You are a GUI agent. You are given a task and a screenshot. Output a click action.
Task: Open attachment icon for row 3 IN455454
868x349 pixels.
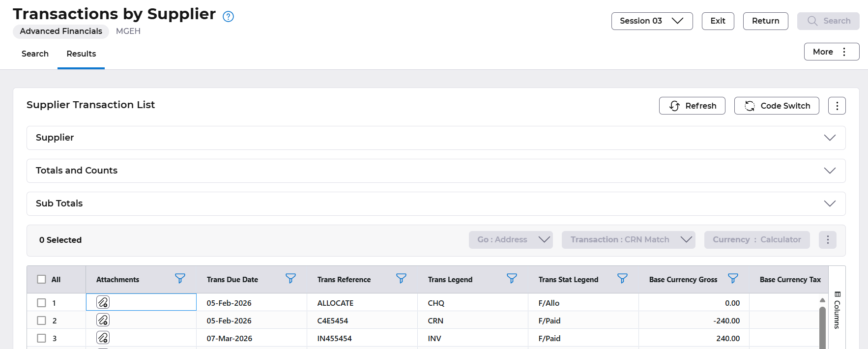(103, 338)
